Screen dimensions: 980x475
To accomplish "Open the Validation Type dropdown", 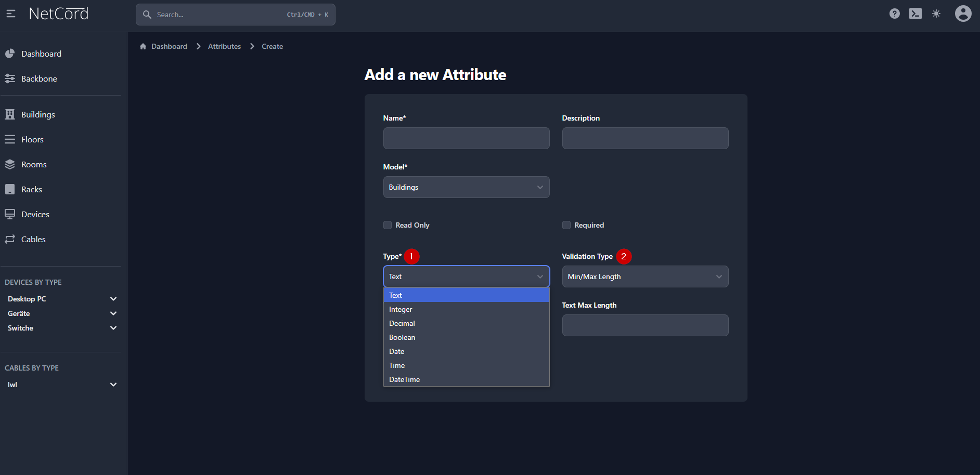I will pos(645,276).
